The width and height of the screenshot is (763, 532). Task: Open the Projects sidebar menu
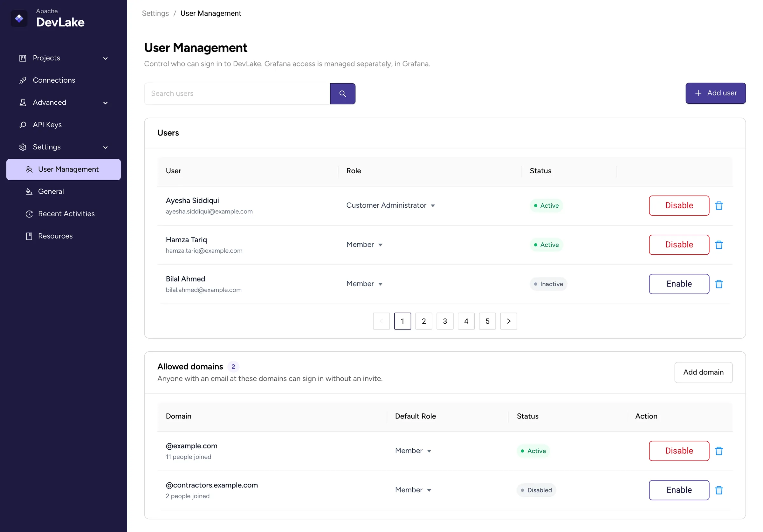(64, 58)
